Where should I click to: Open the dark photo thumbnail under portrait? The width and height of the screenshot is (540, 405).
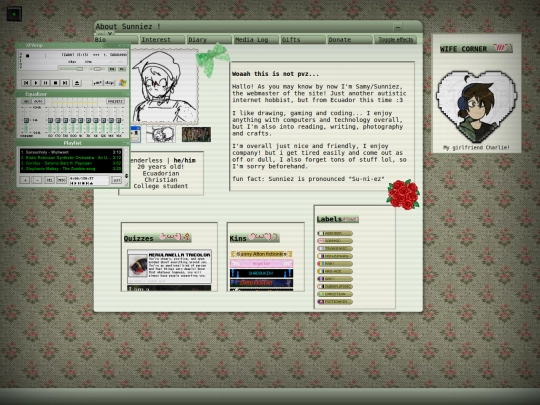(196, 134)
